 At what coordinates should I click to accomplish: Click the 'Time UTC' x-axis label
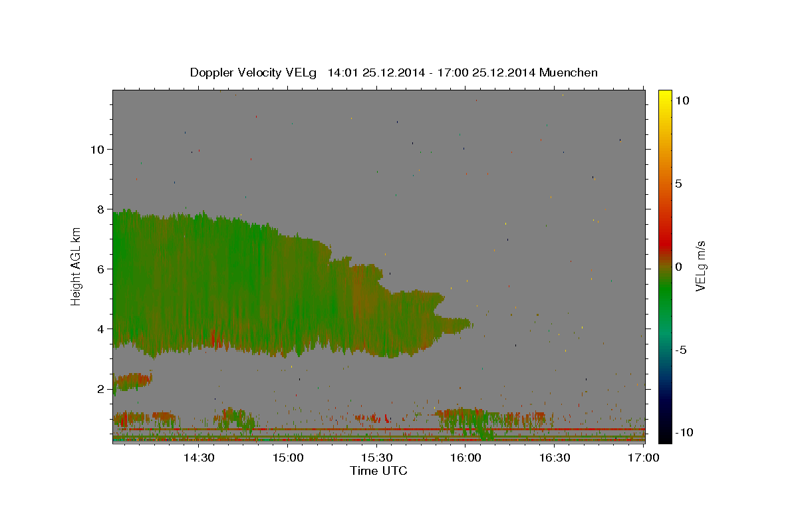378,471
